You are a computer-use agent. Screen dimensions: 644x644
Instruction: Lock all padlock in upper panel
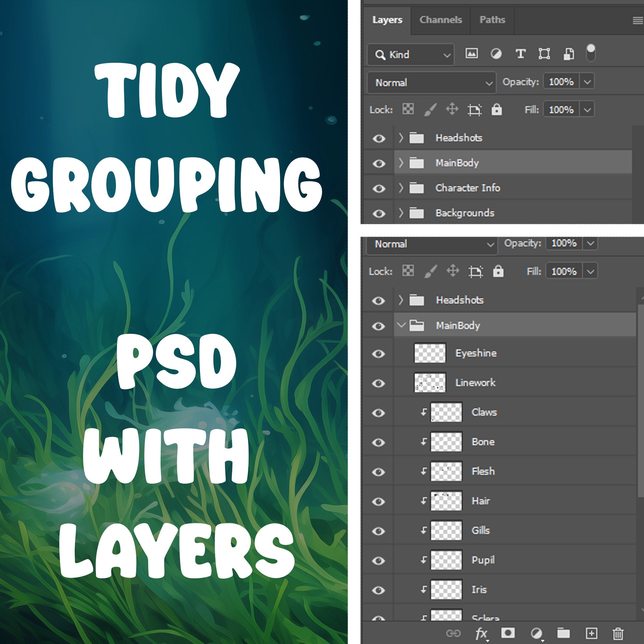click(x=497, y=109)
